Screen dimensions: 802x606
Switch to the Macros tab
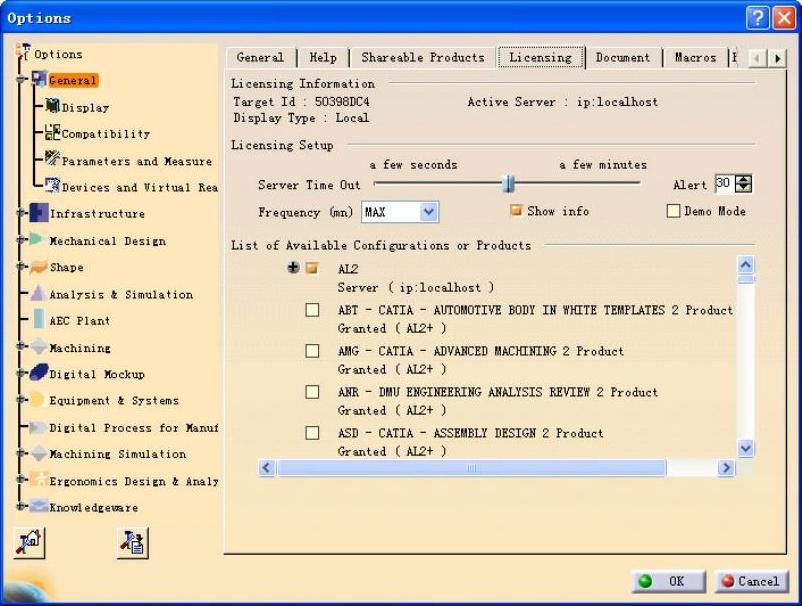pos(695,57)
